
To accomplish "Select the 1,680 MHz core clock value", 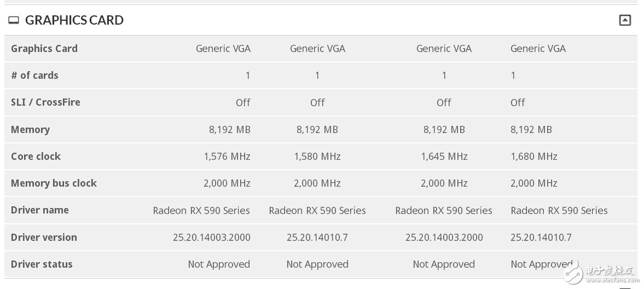I will (x=534, y=157).
